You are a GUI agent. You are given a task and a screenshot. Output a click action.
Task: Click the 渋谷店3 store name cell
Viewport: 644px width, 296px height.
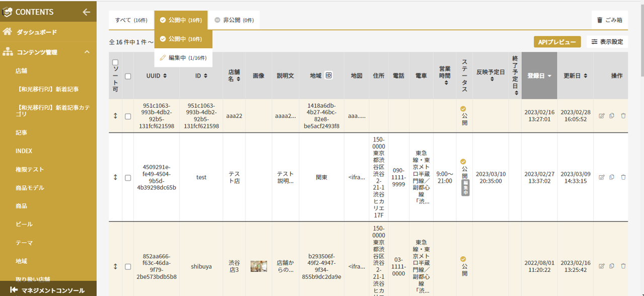[234, 266]
